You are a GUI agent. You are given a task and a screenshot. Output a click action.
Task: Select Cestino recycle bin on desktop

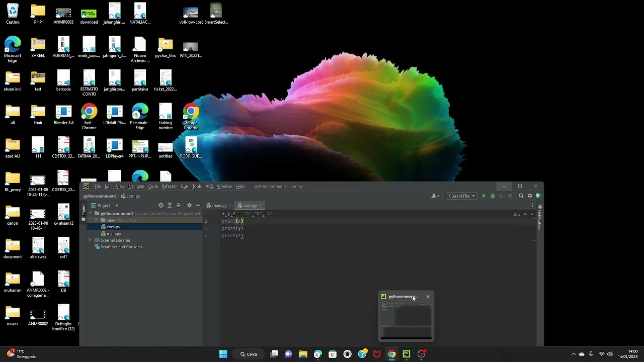(13, 14)
